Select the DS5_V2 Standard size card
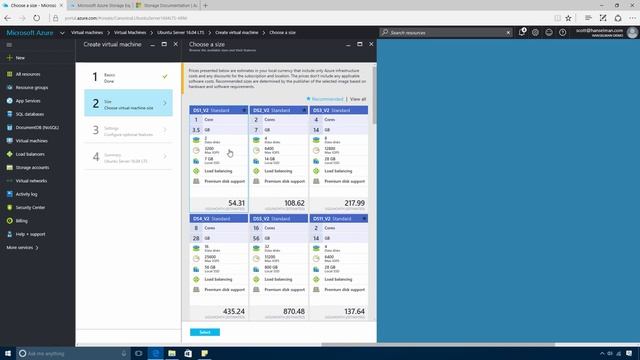640x360 pixels. click(278, 267)
